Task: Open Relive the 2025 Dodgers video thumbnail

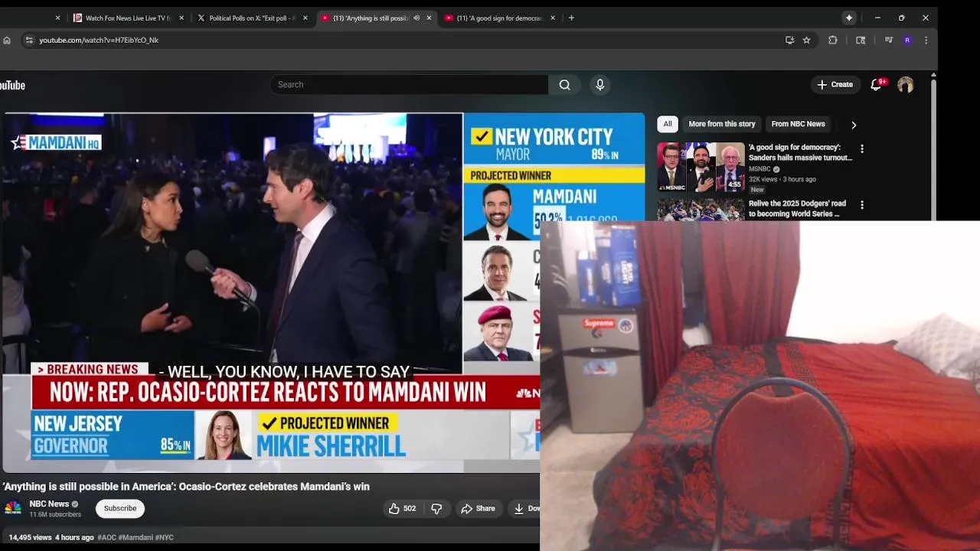Action: coord(701,210)
